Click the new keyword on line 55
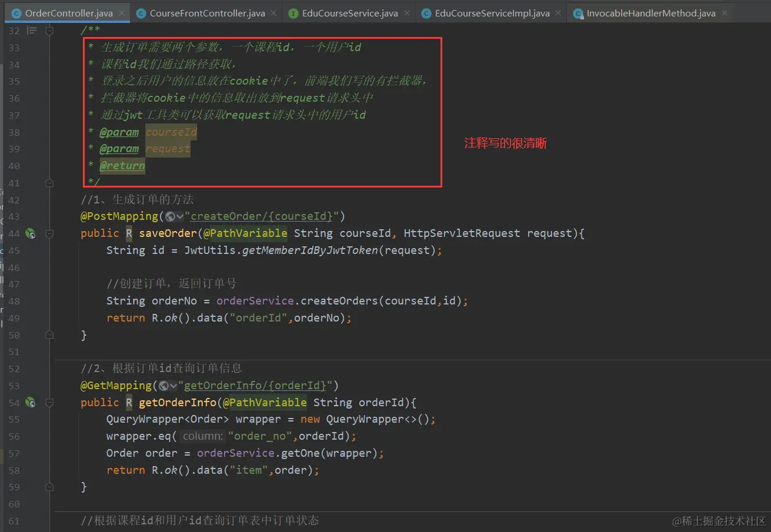Viewport: 771px width, 532px height. pos(310,420)
